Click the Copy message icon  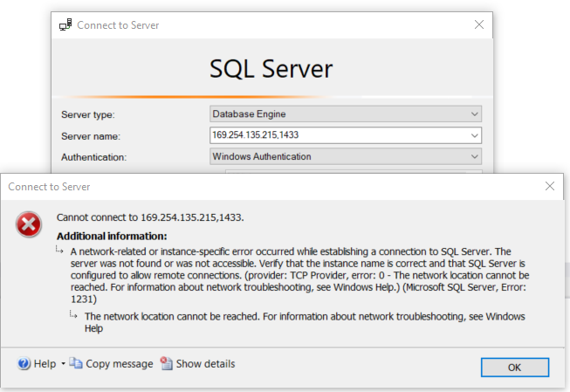click(x=76, y=363)
